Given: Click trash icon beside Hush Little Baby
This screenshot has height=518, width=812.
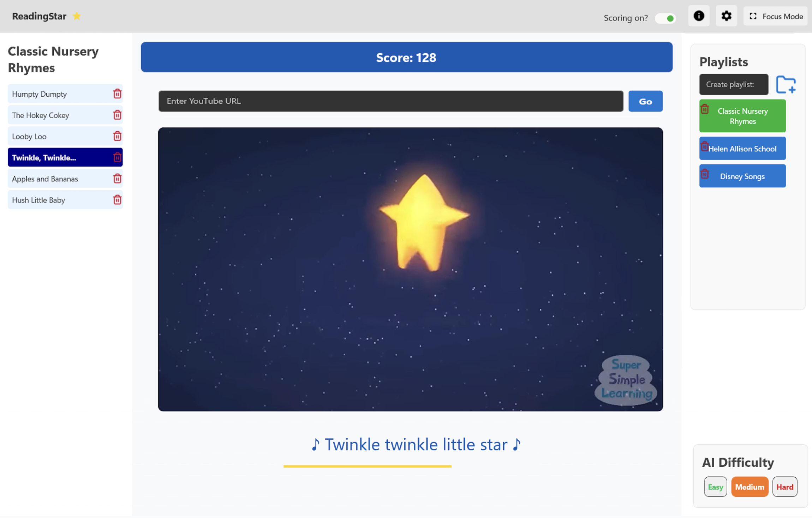Looking at the screenshot, I should 117,200.
